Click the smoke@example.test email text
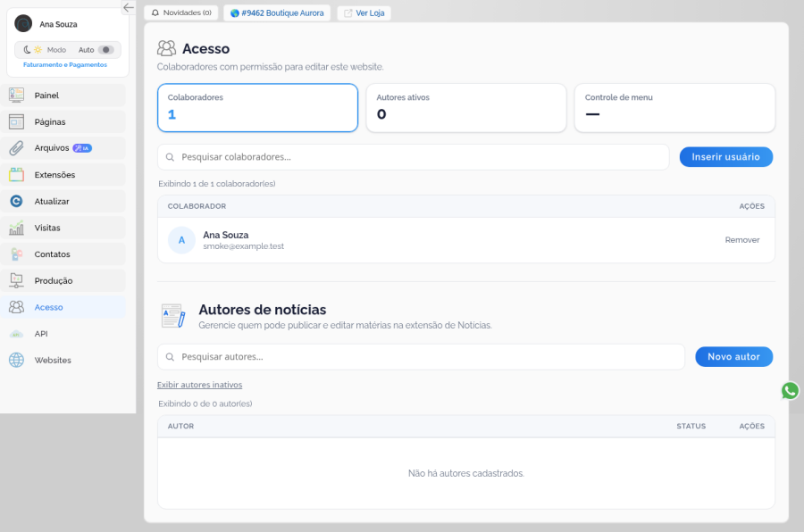This screenshot has height=532, width=804. coord(244,246)
